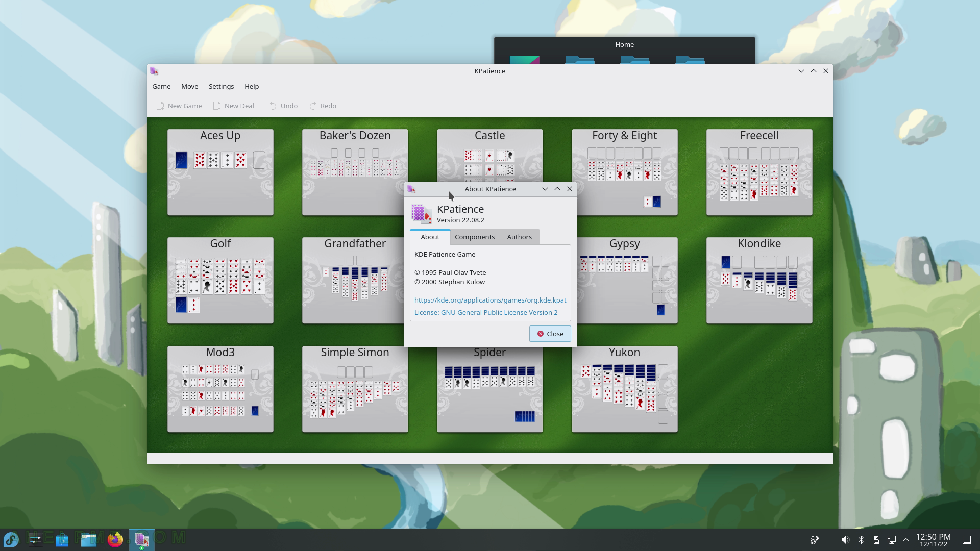
Task: Open the Settings menu
Action: point(221,86)
